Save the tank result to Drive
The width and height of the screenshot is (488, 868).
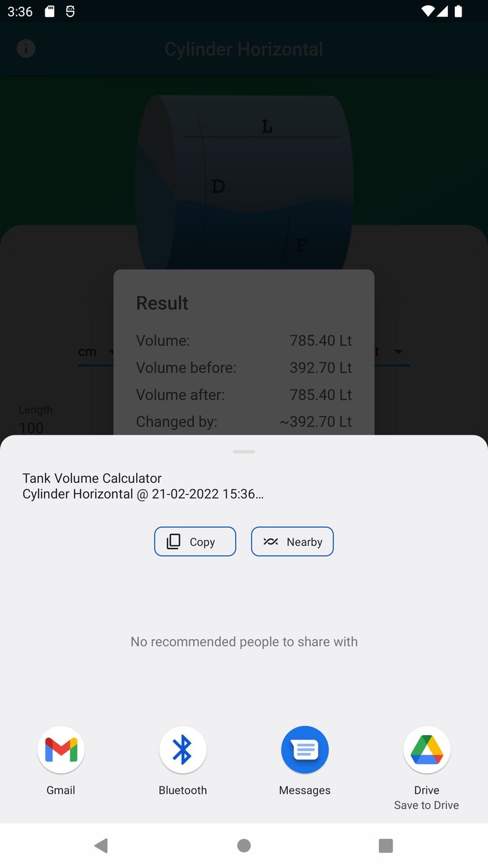[427, 749]
